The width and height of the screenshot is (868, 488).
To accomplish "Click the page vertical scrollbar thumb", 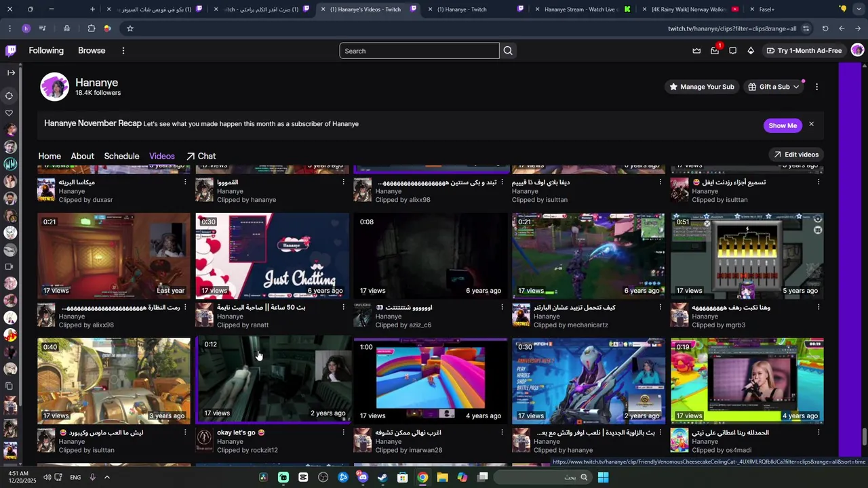I will click(x=863, y=437).
